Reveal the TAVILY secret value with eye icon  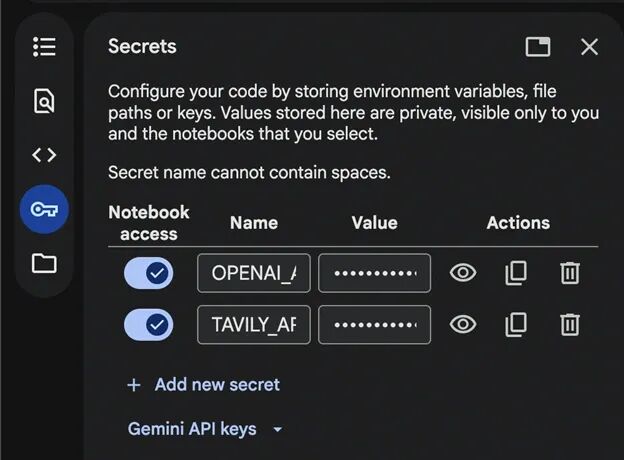(x=463, y=325)
